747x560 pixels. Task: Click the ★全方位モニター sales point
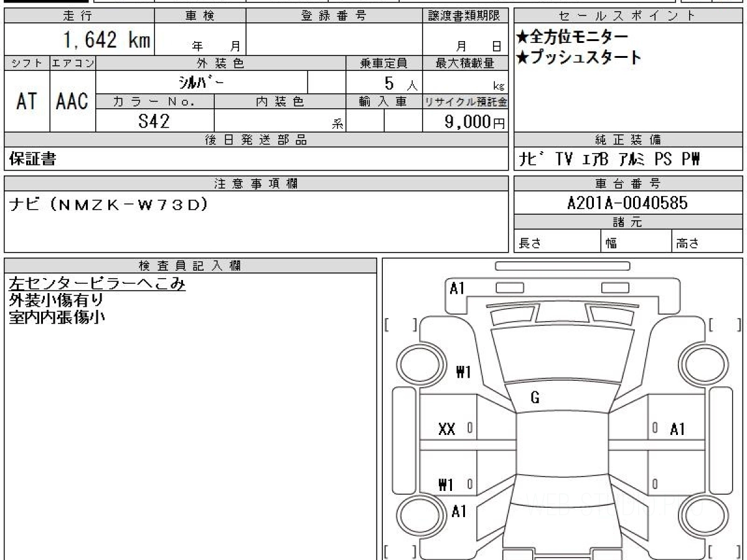(572, 38)
